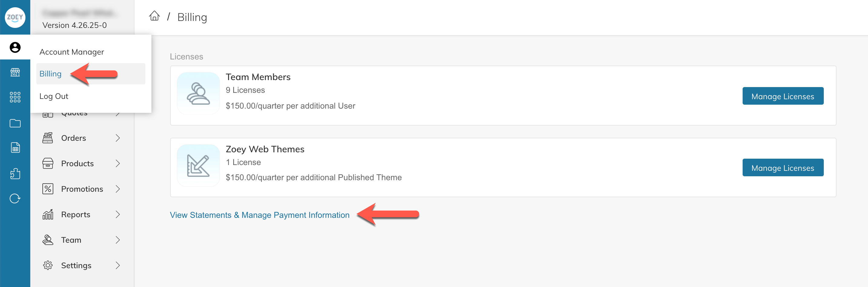Click '$150.00/quarter per additional User' text
Screen dimensions: 868x287
[x=290, y=106]
